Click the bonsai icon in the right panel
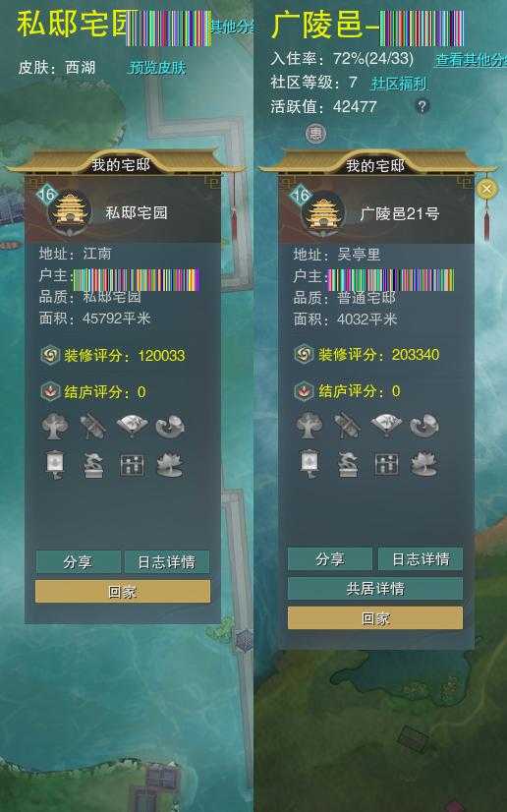 pos(348,464)
